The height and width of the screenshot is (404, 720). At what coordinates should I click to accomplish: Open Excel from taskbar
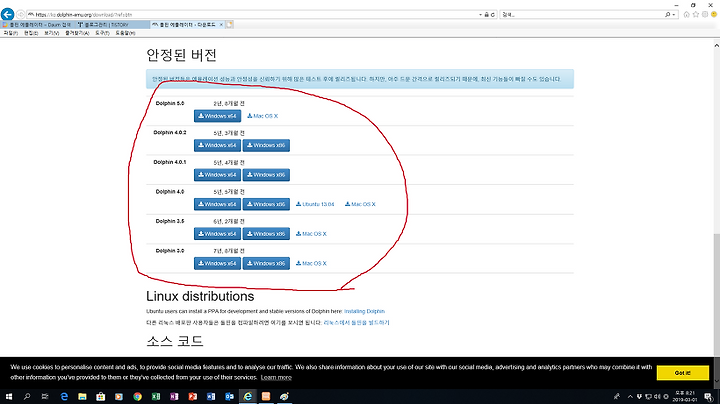(x=156, y=396)
